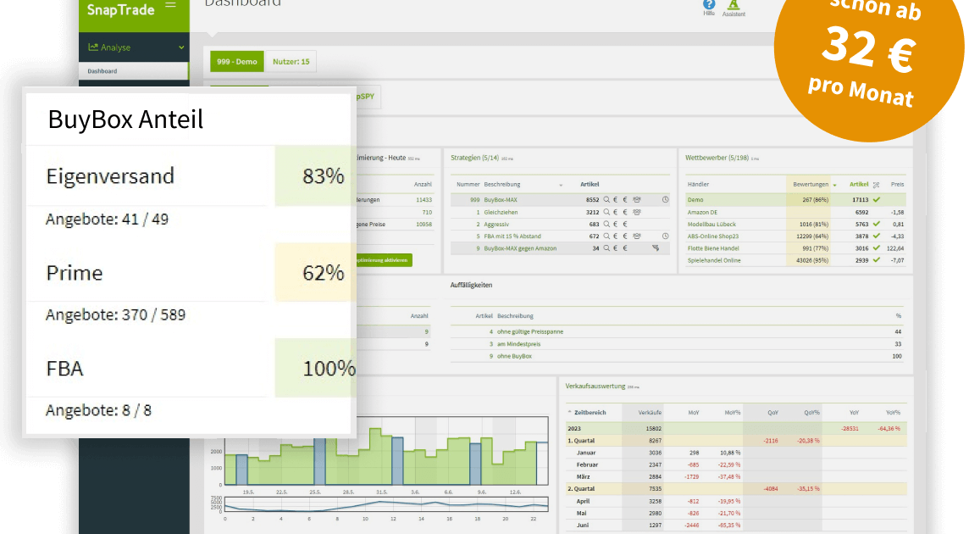Open the Gleichziehen strategy link
Image resolution: width=980 pixels, height=534 pixels.
(501, 212)
